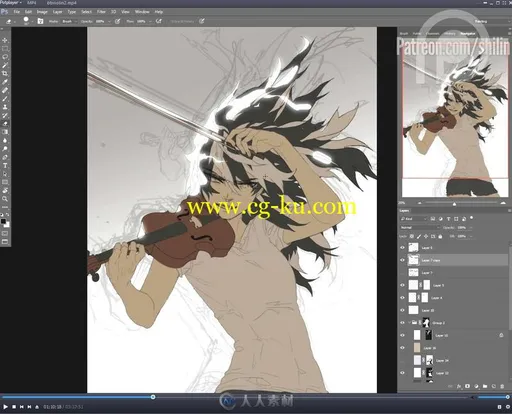Add a layer mask from Layers panel bottom
This screenshot has height=414, width=512.
coord(467,386)
